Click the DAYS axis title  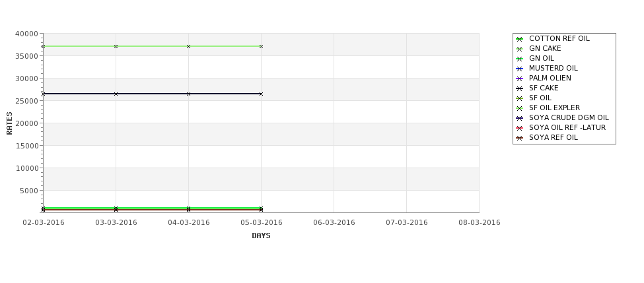[x=261, y=236]
